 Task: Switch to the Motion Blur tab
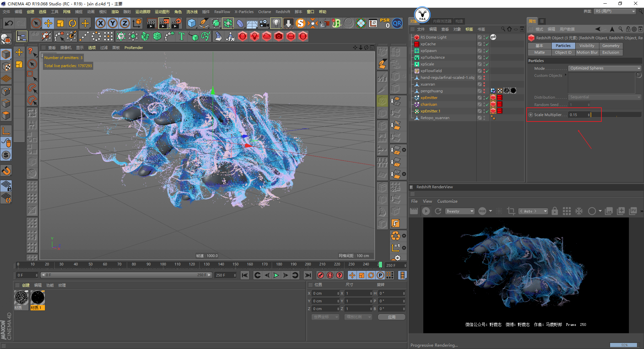(x=587, y=52)
